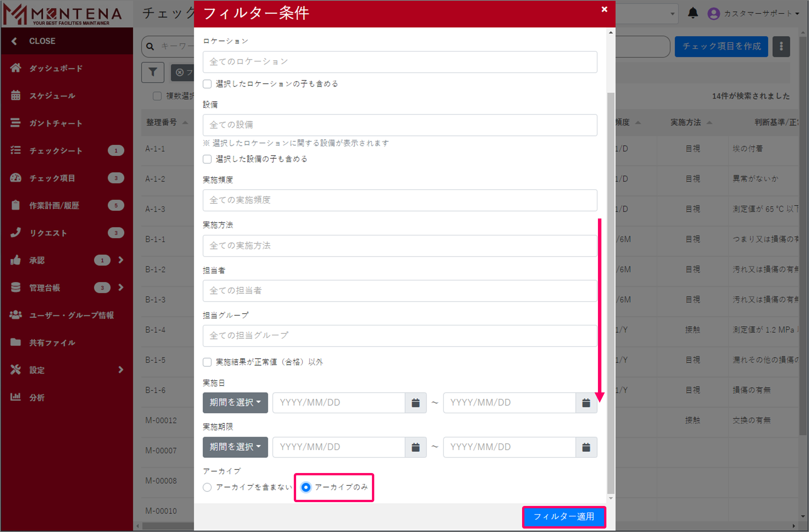Expand the 設定 submenu chevron
Viewport: 809px width, 532px height.
[x=121, y=370]
